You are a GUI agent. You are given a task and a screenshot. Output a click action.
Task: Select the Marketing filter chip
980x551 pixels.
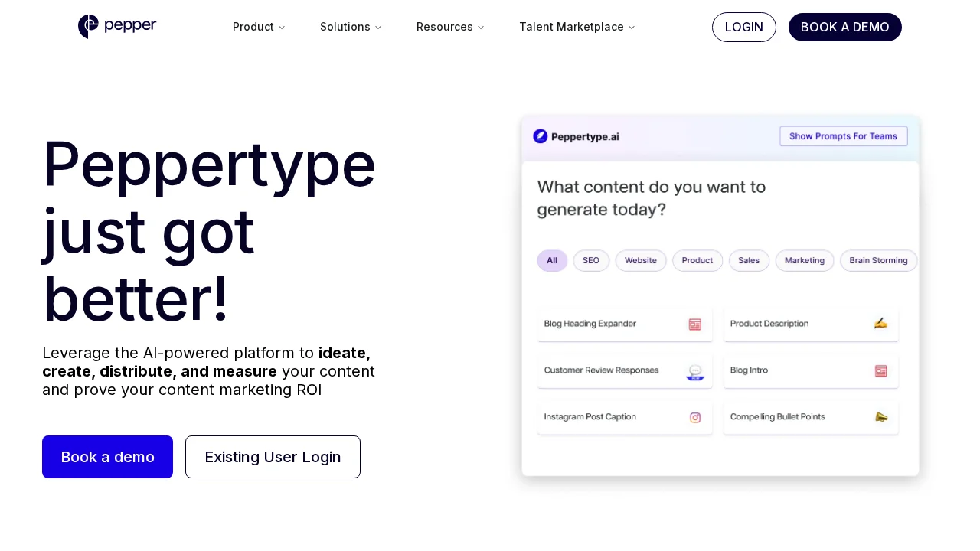point(805,260)
